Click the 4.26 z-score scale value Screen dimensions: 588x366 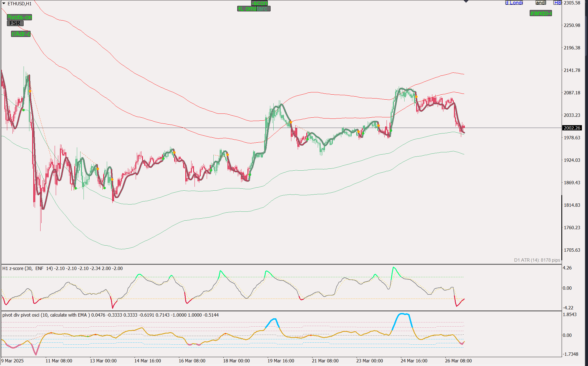click(x=567, y=268)
